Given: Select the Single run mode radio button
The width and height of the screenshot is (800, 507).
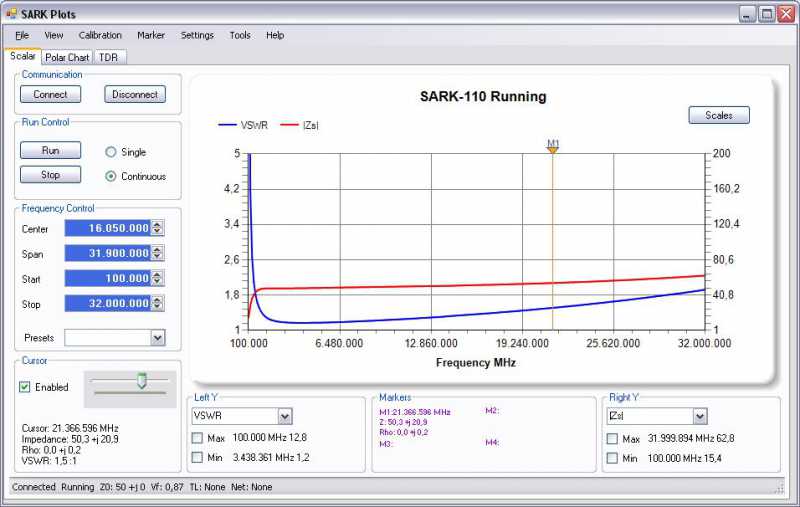Looking at the screenshot, I should point(111,152).
